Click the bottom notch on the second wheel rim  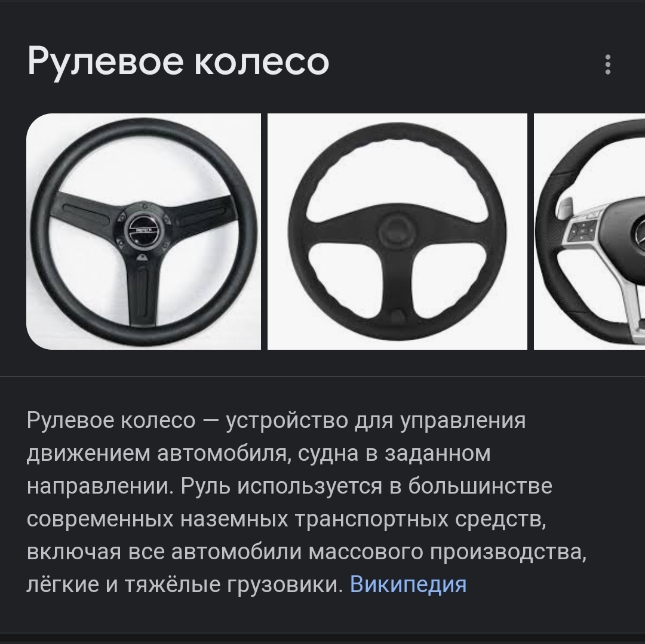pyautogui.click(x=398, y=316)
